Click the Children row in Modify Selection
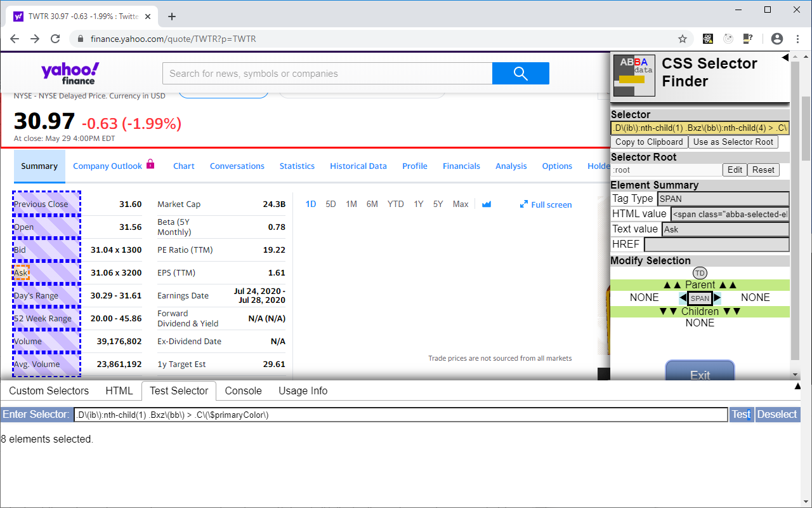812x508 pixels. click(700, 312)
